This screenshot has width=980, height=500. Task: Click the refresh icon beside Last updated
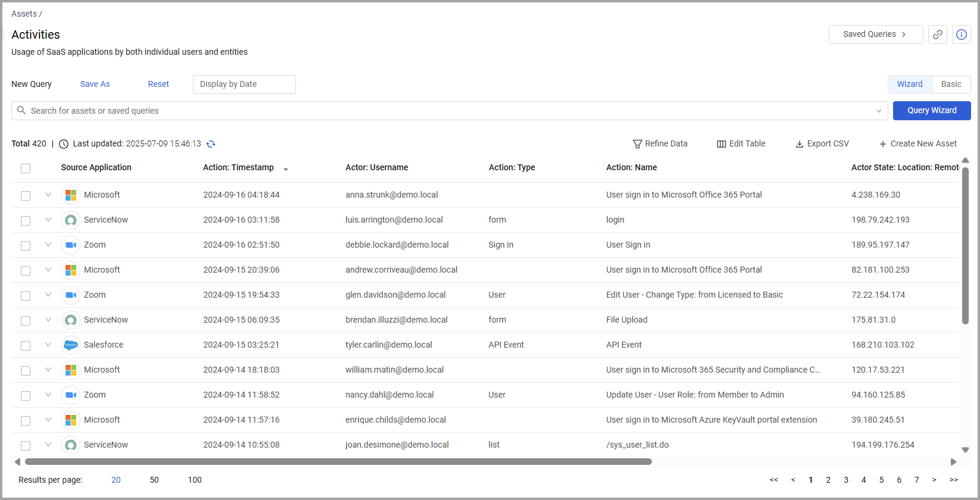coord(211,144)
